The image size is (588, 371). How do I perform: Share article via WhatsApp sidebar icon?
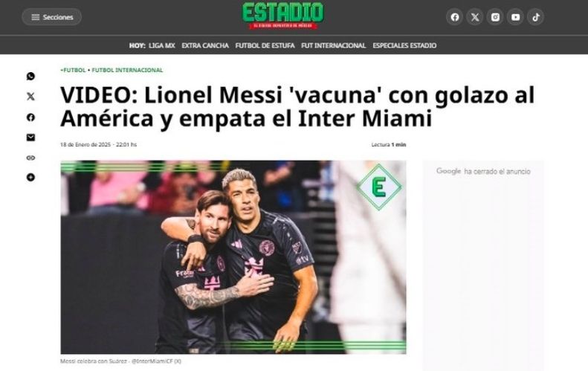(x=30, y=76)
